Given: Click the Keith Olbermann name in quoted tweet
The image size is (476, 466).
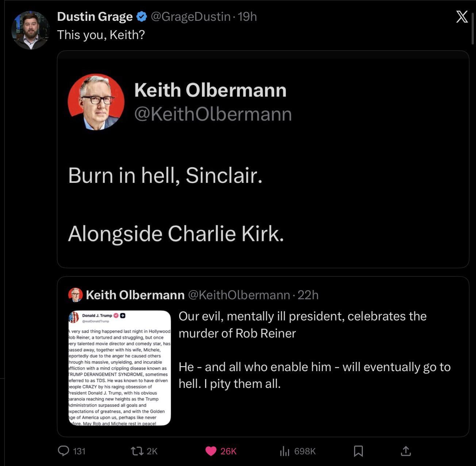Looking at the screenshot, I should [135, 295].
